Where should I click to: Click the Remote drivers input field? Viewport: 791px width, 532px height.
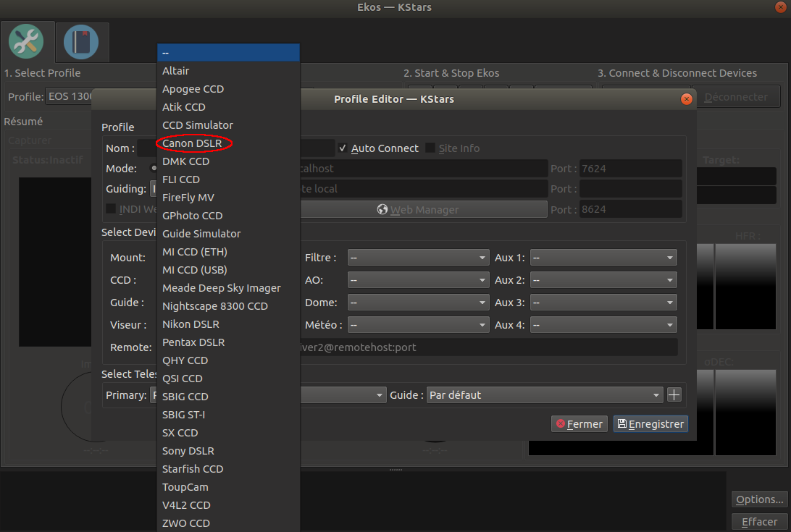488,347
